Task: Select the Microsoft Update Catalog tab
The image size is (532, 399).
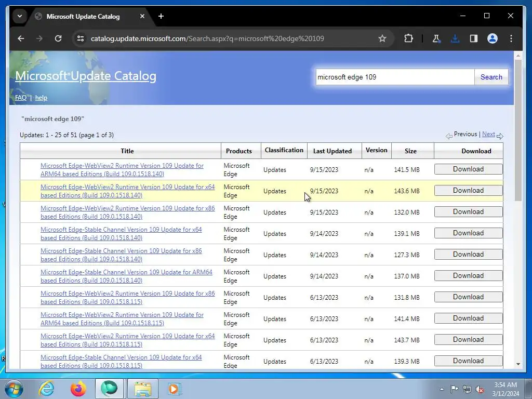Action: pyautogui.click(x=83, y=16)
